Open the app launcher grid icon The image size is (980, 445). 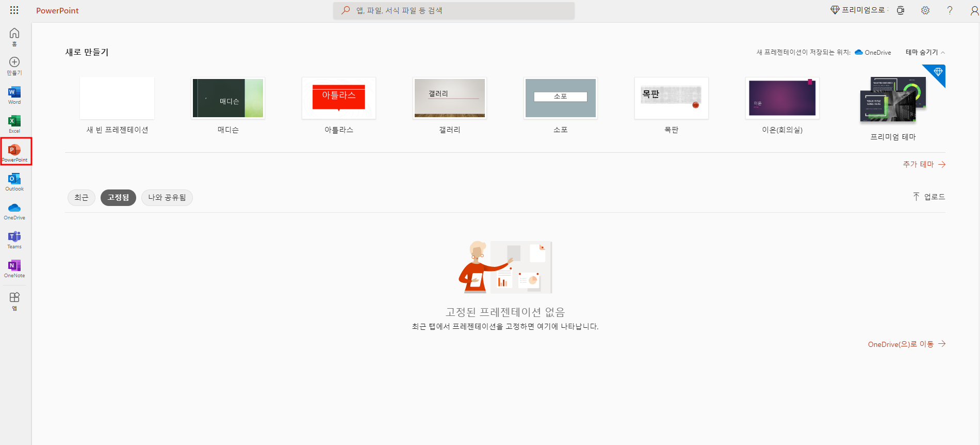(x=14, y=10)
